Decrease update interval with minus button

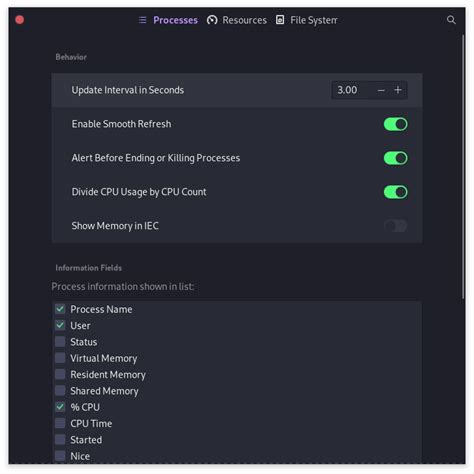tap(381, 90)
